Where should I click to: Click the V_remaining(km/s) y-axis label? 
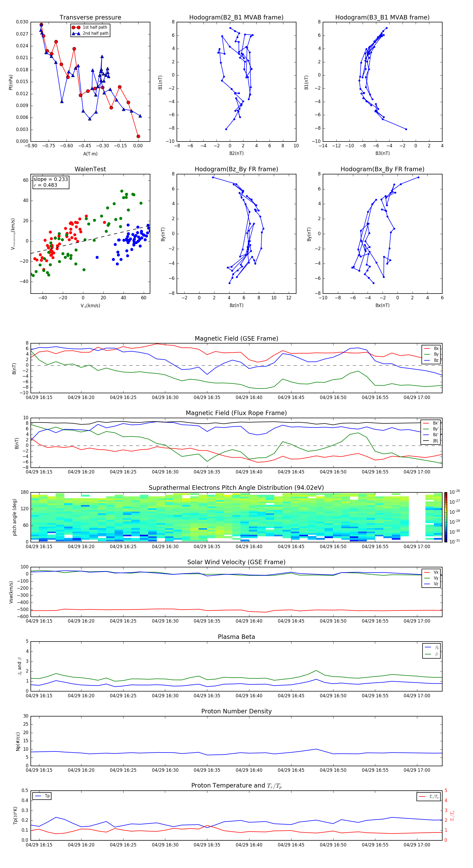click(13, 234)
